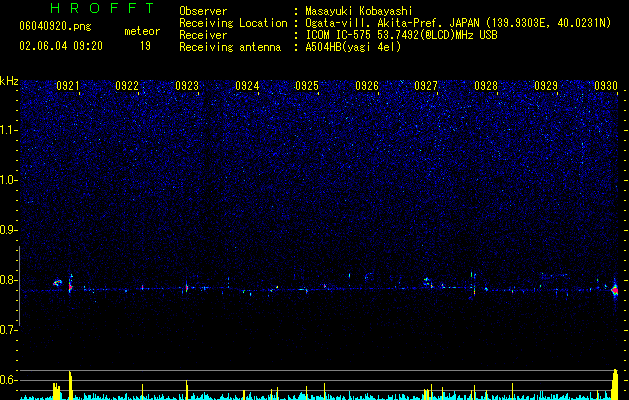Click the kHz axis label
This screenshot has width=629, height=400.
click(9, 81)
